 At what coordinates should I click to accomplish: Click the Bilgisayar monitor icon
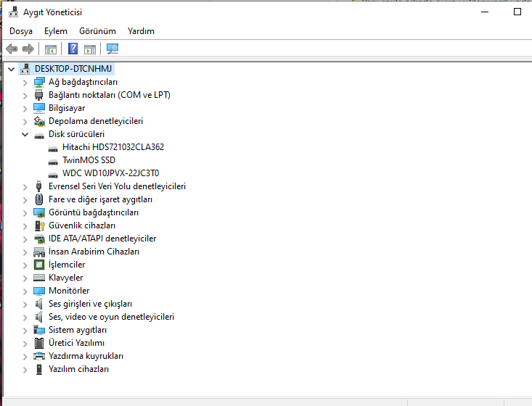coord(39,108)
